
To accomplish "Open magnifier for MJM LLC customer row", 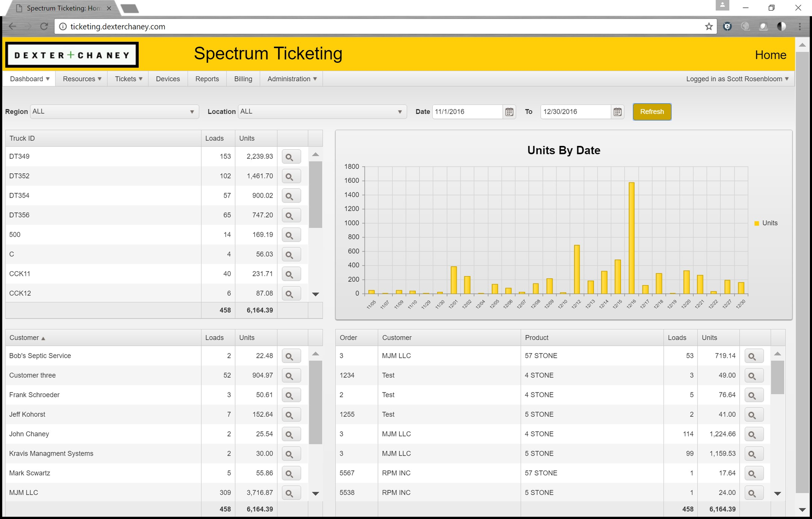I will click(291, 493).
